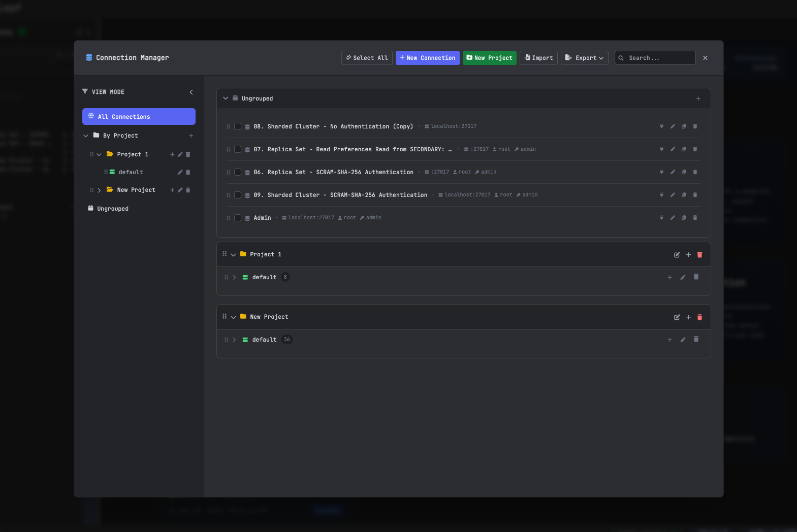Click edit icon on New Project panel header

[x=677, y=317]
